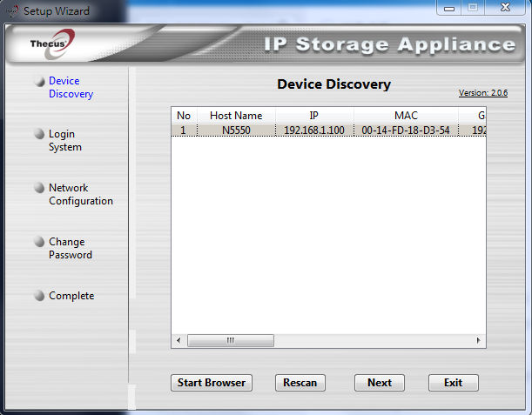Click the horizontal scrollbar right arrow

pos(478,340)
